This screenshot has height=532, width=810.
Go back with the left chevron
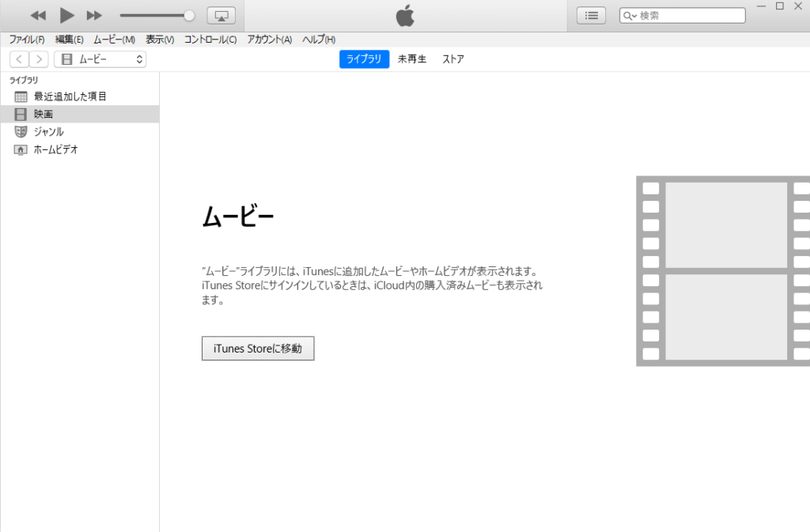point(19,59)
